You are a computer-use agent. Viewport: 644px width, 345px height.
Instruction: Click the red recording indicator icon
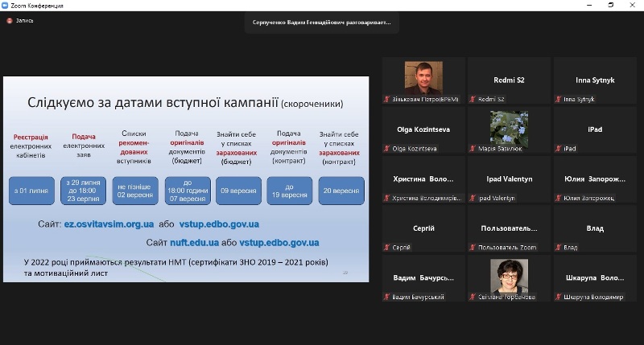click(10, 21)
